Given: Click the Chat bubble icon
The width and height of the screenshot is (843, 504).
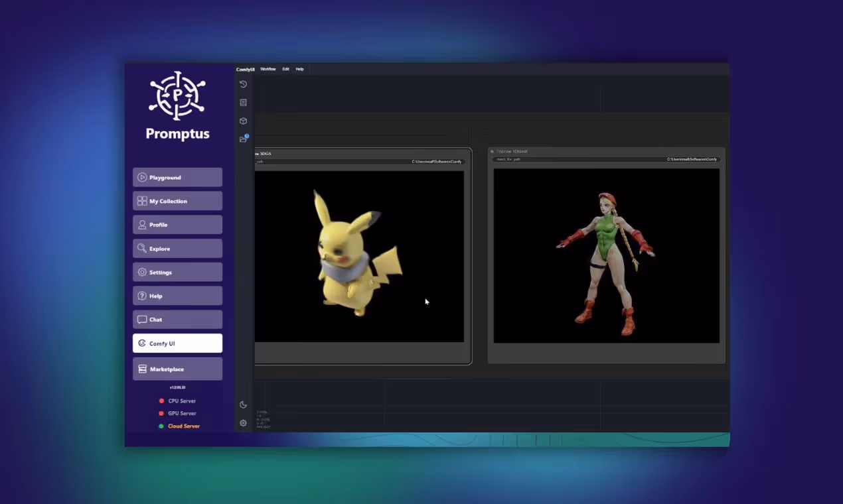Looking at the screenshot, I should [142, 320].
